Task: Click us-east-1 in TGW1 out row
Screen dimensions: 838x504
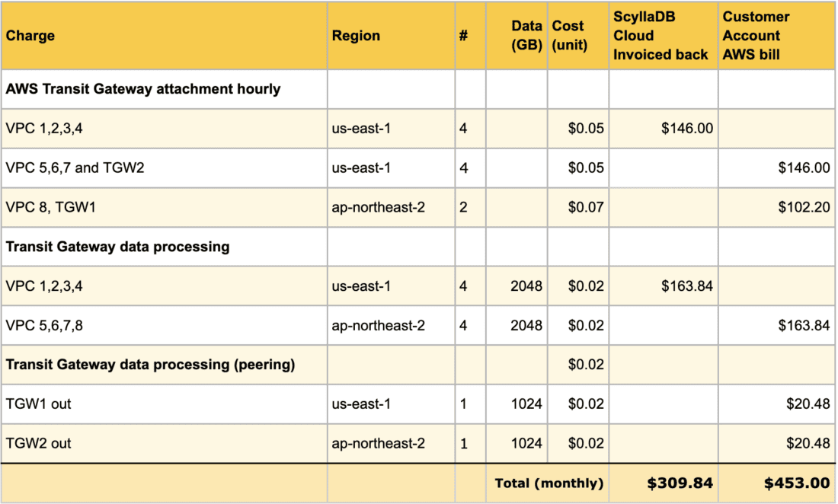Action: [x=392, y=404]
